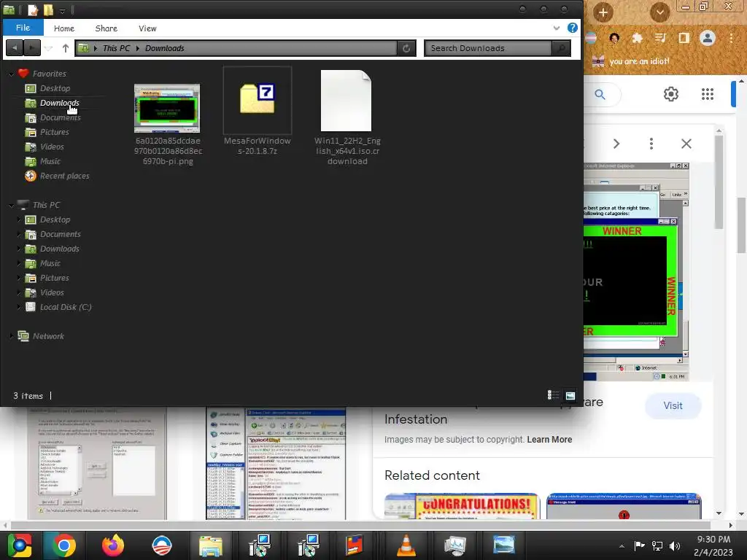This screenshot has width=747, height=560.
Task: Click the Visit button in Chrome
Action: pos(673,405)
